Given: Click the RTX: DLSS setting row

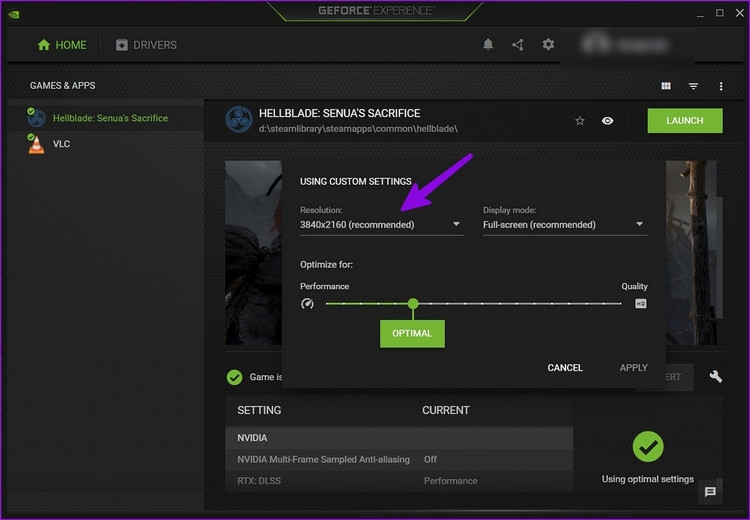Looking at the screenshot, I should pos(399,481).
